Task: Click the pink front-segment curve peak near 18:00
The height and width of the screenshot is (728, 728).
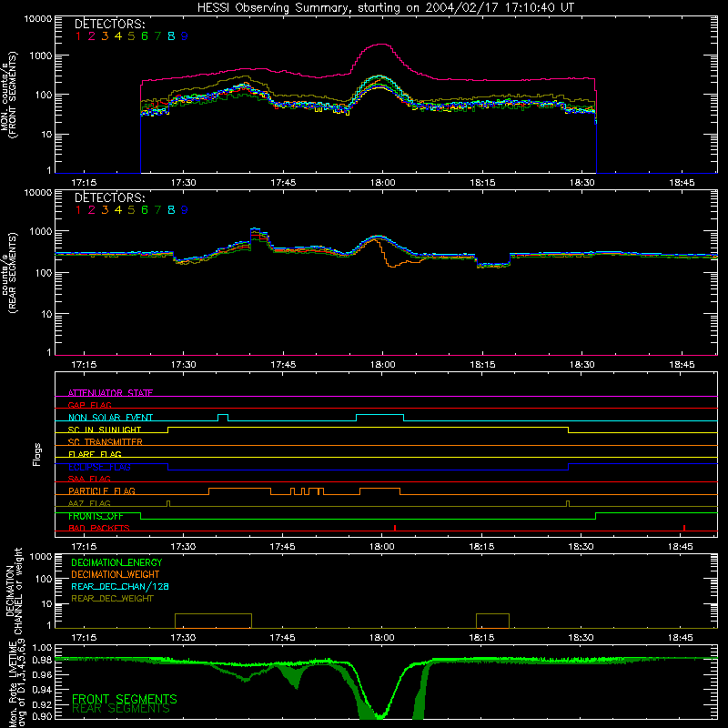Action: tap(381, 45)
